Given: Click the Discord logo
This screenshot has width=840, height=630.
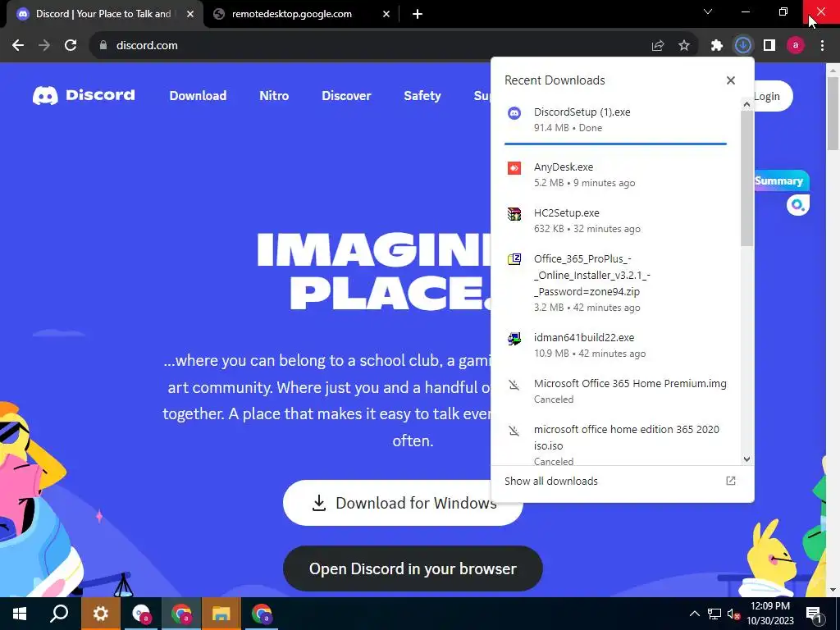Looking at the screenshot, I should [x=84, y=95].
